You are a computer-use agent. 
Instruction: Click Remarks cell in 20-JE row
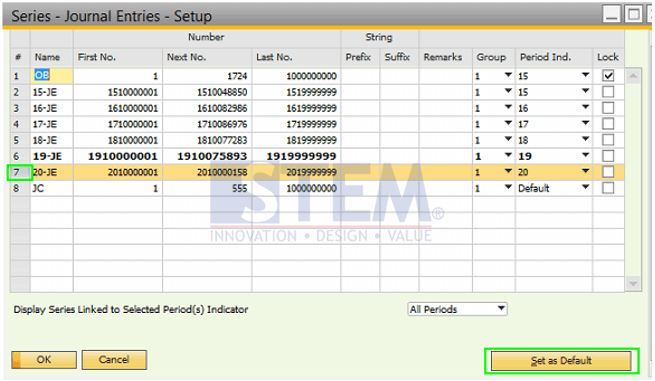(446, 172)
